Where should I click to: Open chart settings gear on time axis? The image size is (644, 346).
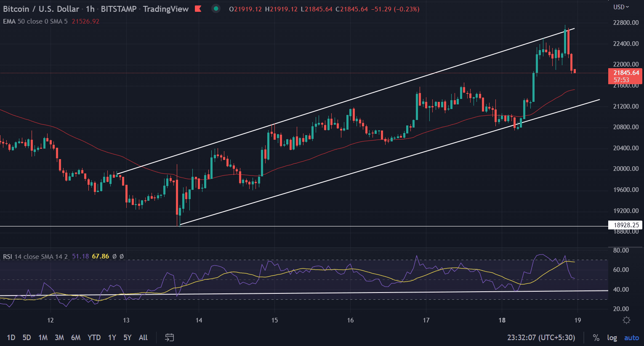(x=626, y=320)
